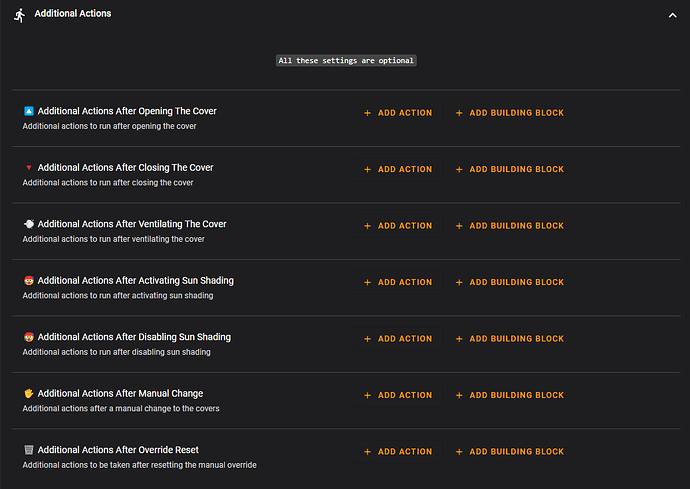The image size is (690, 489).
Task: Add building block after manual change
Action: coord(510,395)
